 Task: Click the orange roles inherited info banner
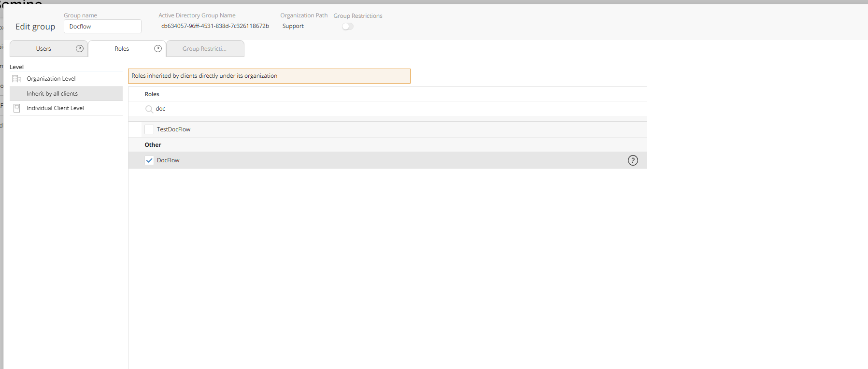pos(269,76)
